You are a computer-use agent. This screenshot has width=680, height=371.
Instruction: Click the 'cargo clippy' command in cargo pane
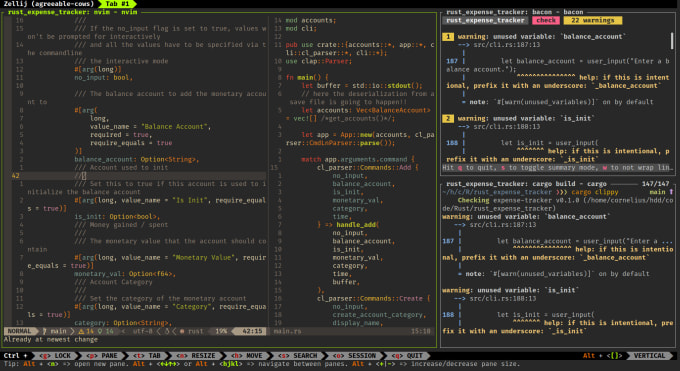click(x=595, y=192)
